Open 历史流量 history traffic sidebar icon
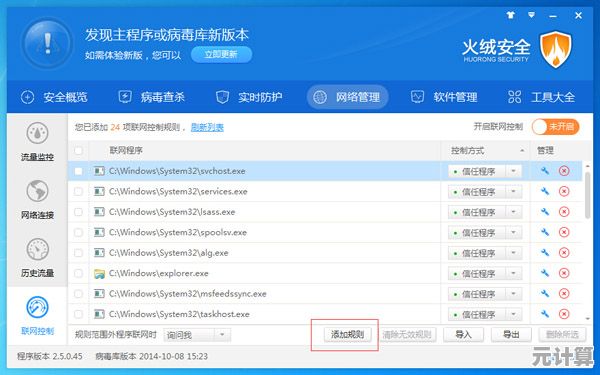 [37, 249]
